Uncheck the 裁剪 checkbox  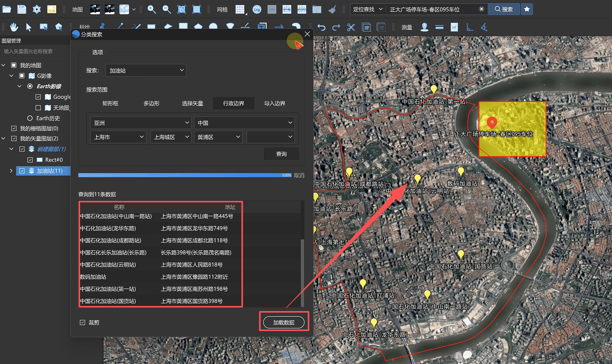[x=82, y=322]
